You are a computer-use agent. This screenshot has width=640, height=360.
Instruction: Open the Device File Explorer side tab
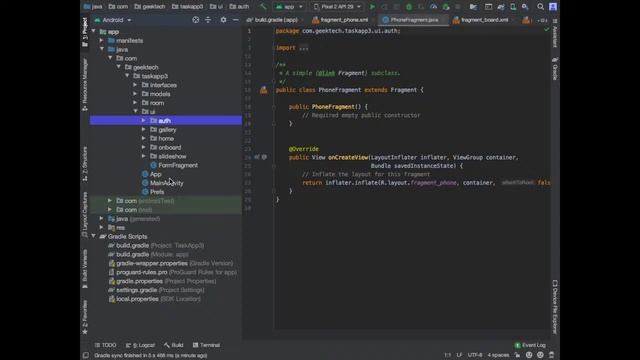coord(555,307)
